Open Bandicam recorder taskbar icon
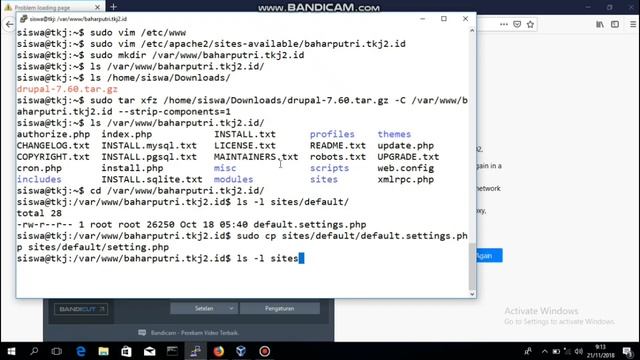 (264, 351)
